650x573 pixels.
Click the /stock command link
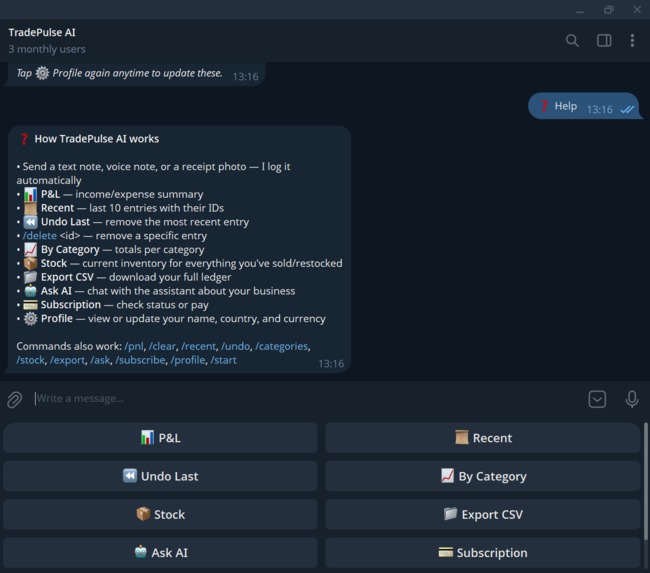click(x=31, y=360)
